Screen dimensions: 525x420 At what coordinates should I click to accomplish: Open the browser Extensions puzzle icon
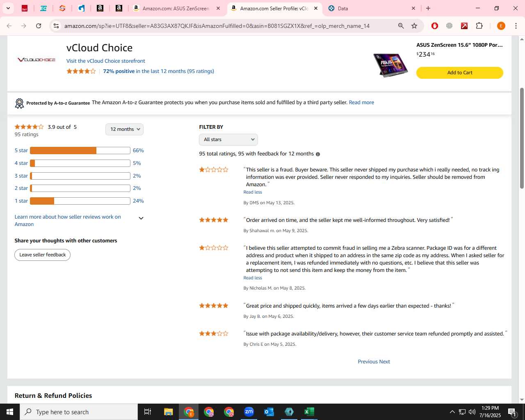click(x=479, y=26)
